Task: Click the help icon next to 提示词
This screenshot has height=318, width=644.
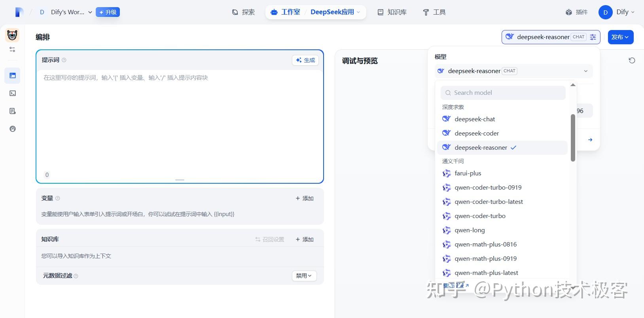Action: coord(64,60)
